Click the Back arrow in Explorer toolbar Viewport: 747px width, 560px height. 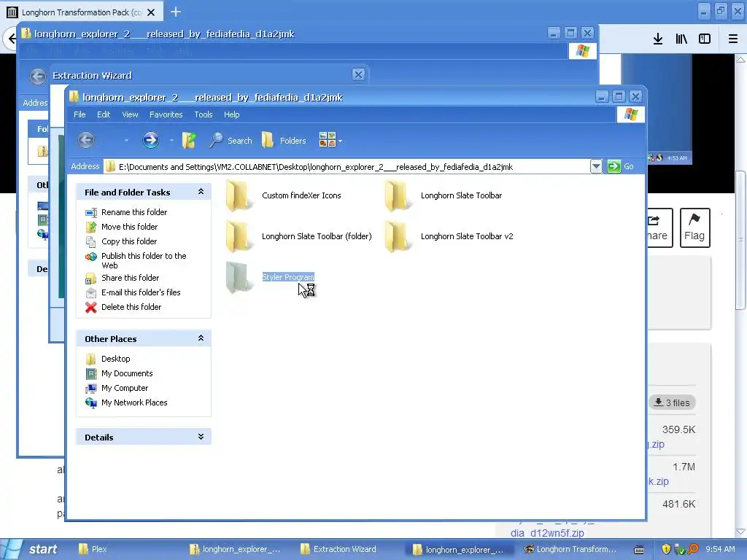coord(86,140)
